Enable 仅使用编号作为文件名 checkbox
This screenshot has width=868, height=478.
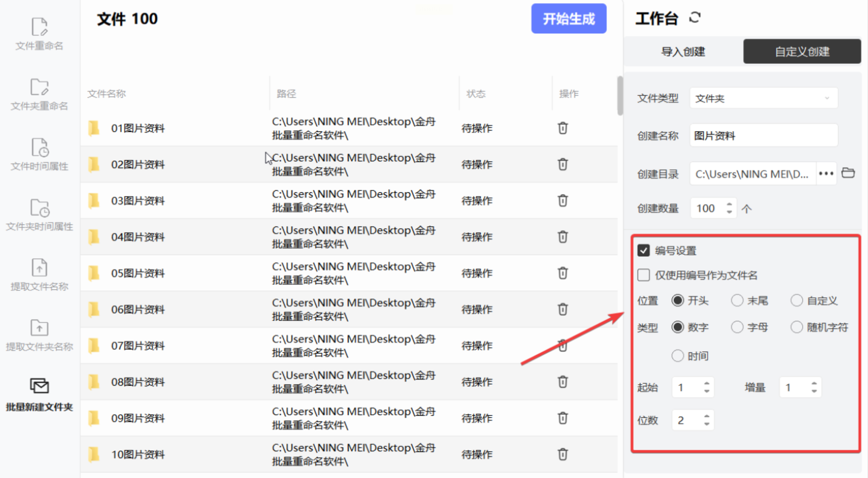click(644, 275)
